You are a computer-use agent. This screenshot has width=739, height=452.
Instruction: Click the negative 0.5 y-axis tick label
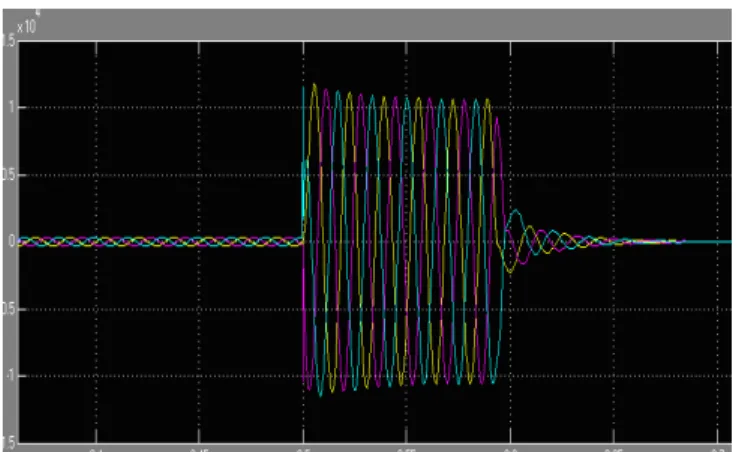[8, 309]
